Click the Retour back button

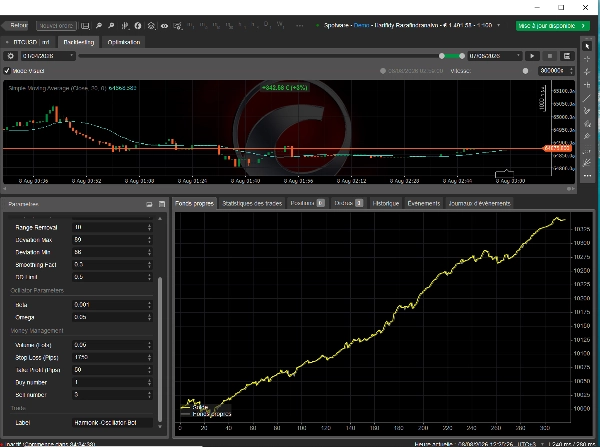[16, 26]
